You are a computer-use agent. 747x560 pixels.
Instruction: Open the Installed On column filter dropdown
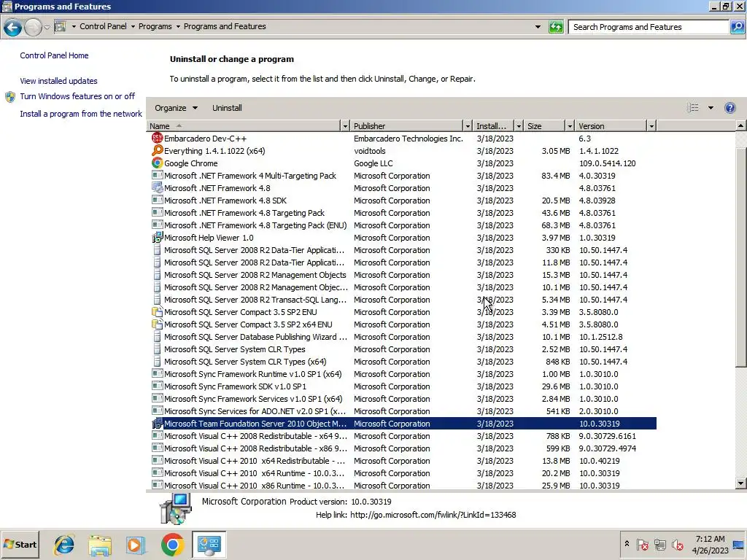pos(519,125)
